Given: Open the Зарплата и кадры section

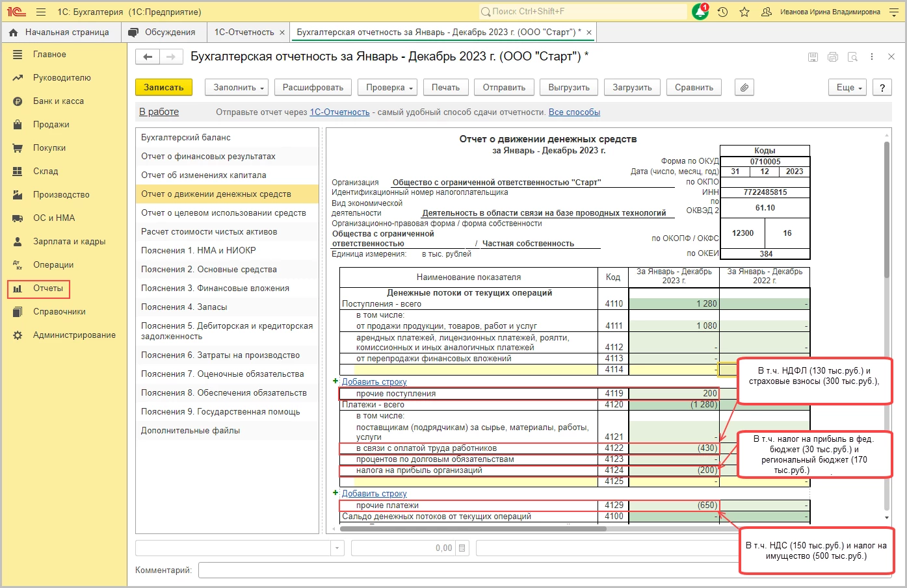Looking at the screenshot, I should point(69,242).
